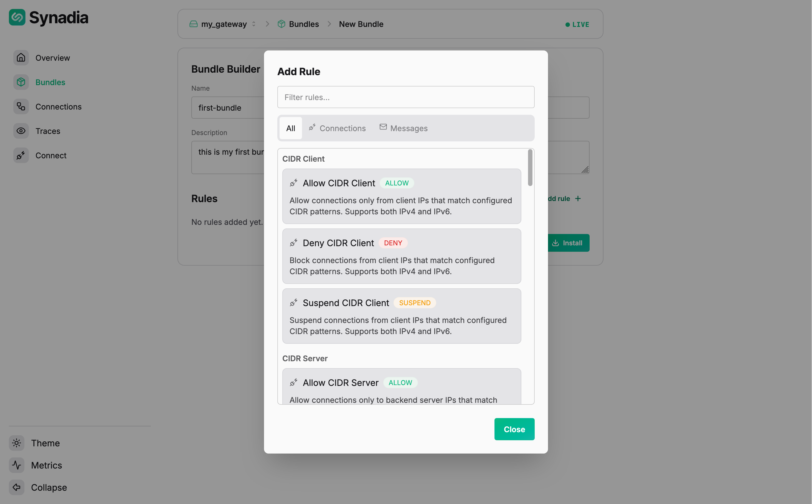Add the Allow CIDR Server rule
Viewport: 812px width, 504px height.
pyautogui.click(x=402, y=387)
